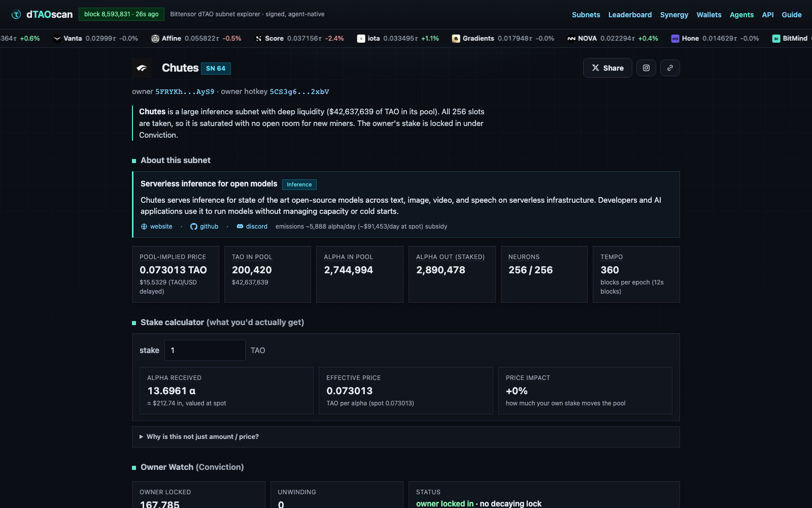Viewport: 812px width, 508px height.
Task: Click the NOVA ticker icon
Action: point(571,39)
